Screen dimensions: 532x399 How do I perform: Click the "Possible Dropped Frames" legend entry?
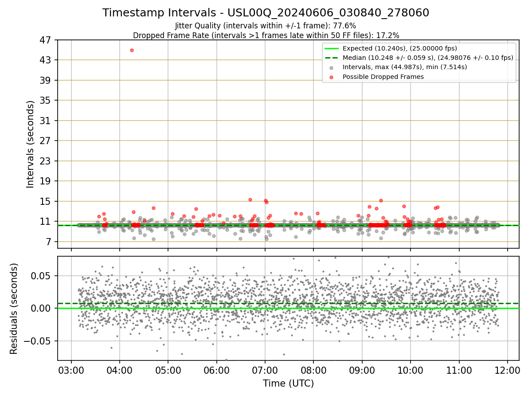click(383, 77)
